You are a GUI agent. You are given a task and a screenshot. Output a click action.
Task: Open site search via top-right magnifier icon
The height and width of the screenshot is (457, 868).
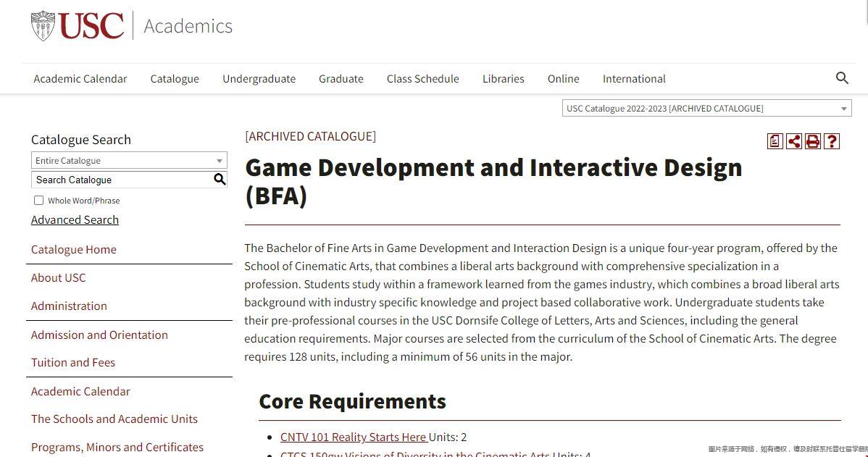pyautogui.click(x=842, y=78)
